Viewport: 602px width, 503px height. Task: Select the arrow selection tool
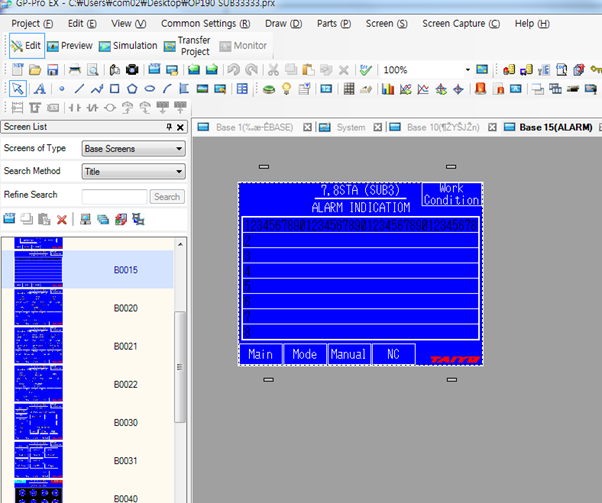pyautogui.click(x=18, y=89)
